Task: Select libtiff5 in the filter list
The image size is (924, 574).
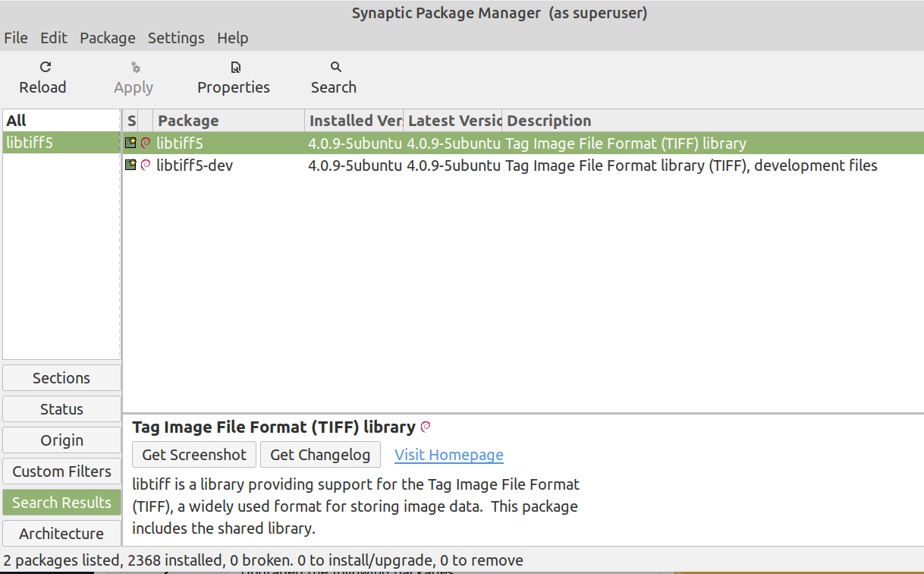Action: coord(61,143)
